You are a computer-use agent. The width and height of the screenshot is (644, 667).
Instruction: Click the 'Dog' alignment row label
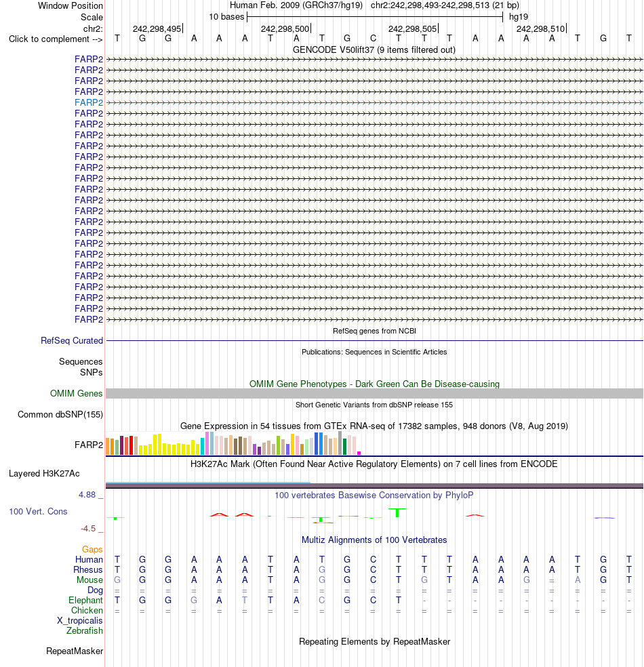point(96,590)
